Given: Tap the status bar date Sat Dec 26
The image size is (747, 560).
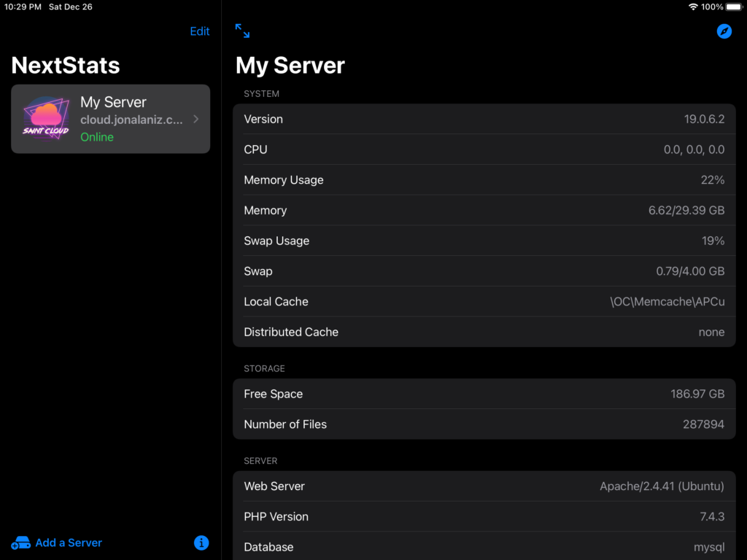Looking at the screenshot, I should click(71, 7).
